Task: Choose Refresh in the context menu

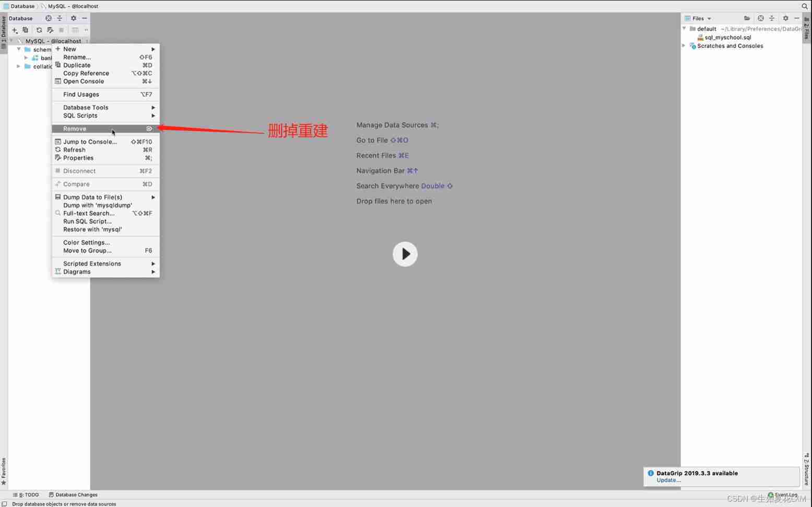Action: point(105,150)
